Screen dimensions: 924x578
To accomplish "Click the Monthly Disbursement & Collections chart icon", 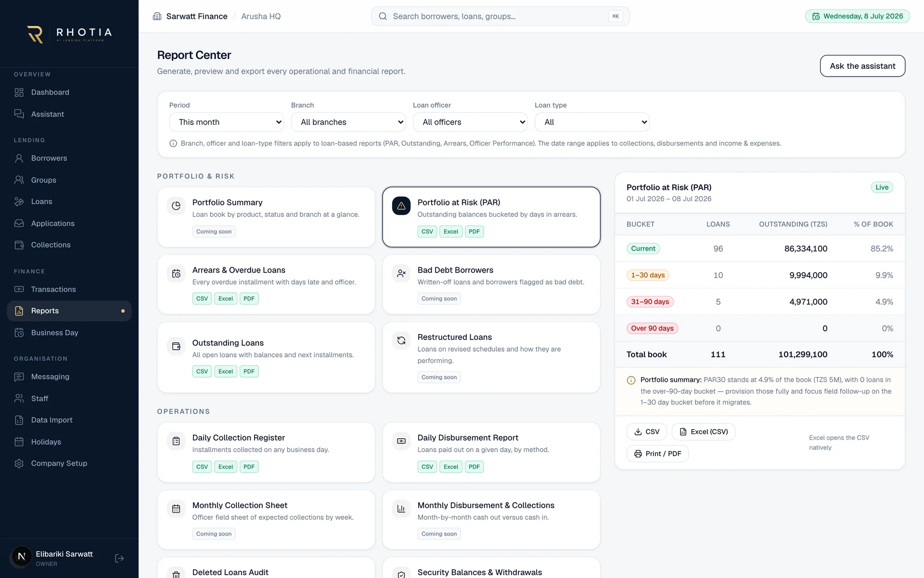I will point(401,509).
